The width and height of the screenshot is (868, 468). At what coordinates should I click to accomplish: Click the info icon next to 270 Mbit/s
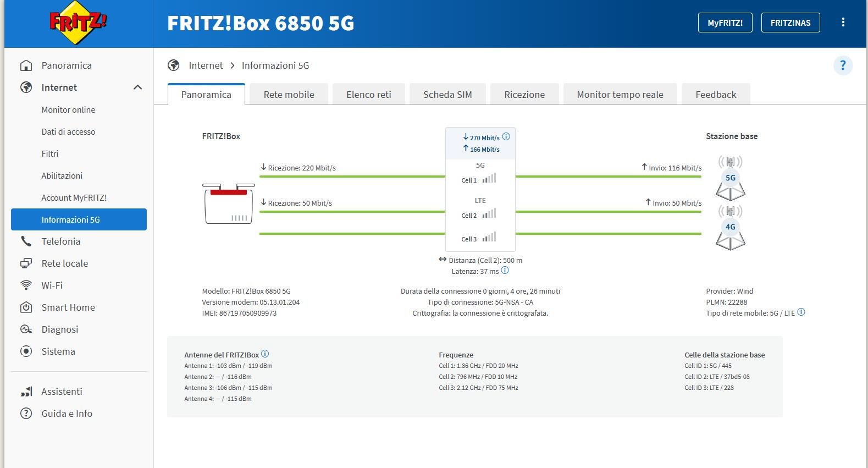point(506,137)
